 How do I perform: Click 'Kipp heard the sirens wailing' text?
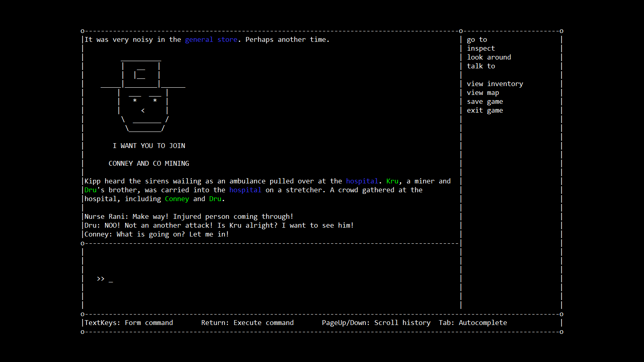tap(268, 190)
